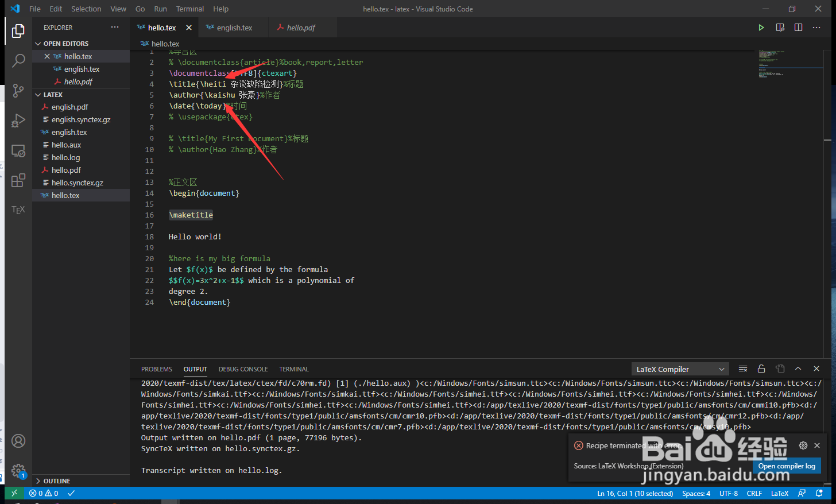Viewport: 836px width, 504px height.
Task: Open the Search view icon
Action: (x=18, y=60)
